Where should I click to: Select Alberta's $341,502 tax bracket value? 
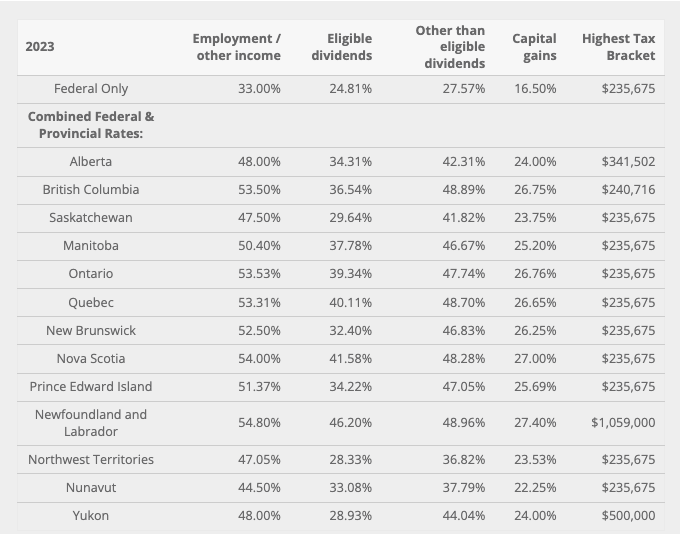[628, 161]
